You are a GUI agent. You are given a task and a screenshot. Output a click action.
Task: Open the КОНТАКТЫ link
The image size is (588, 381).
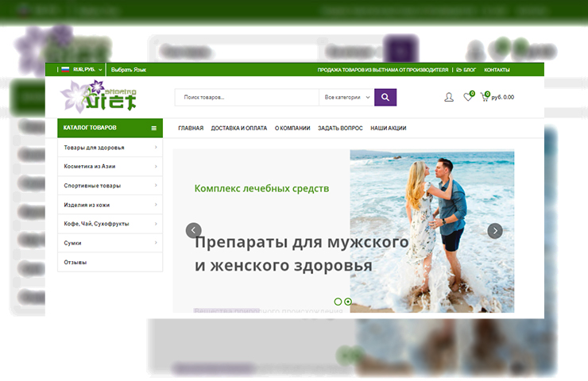(x=497, y=70)
